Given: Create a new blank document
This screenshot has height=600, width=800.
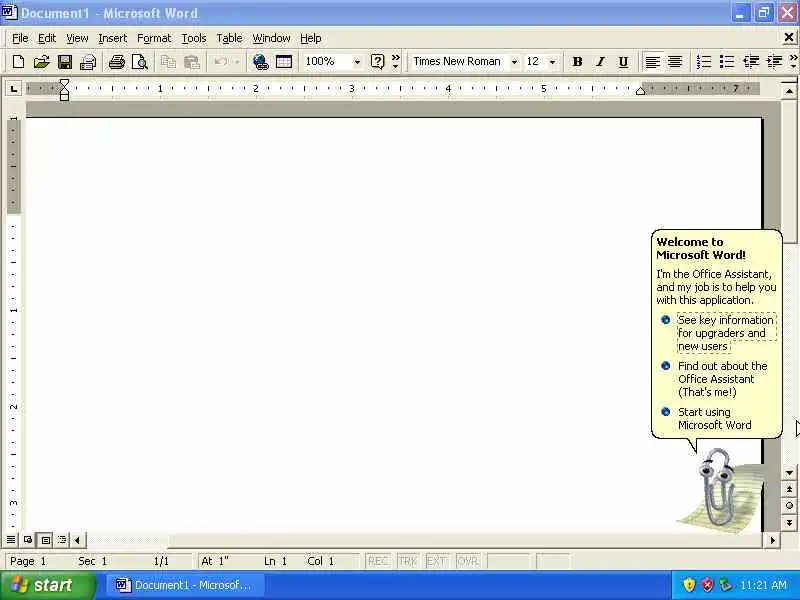Looking at the screenshot, I should coord(18,62).
